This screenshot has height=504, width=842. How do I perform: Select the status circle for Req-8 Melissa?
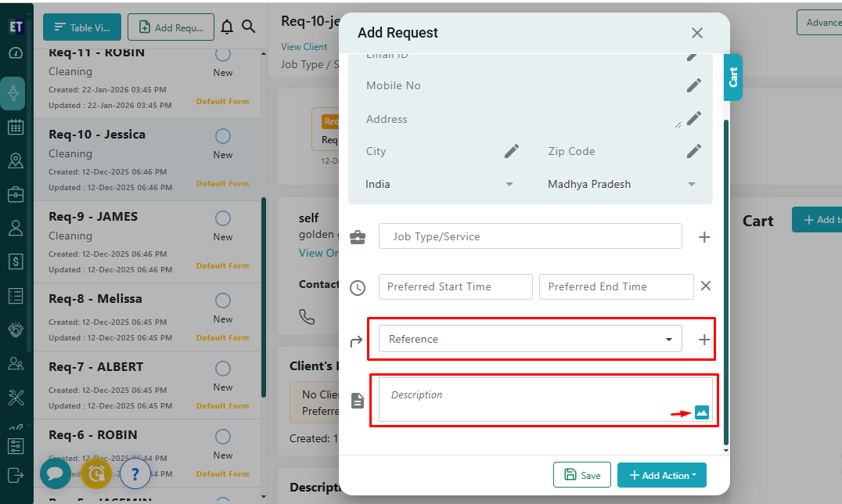[223, 301]
